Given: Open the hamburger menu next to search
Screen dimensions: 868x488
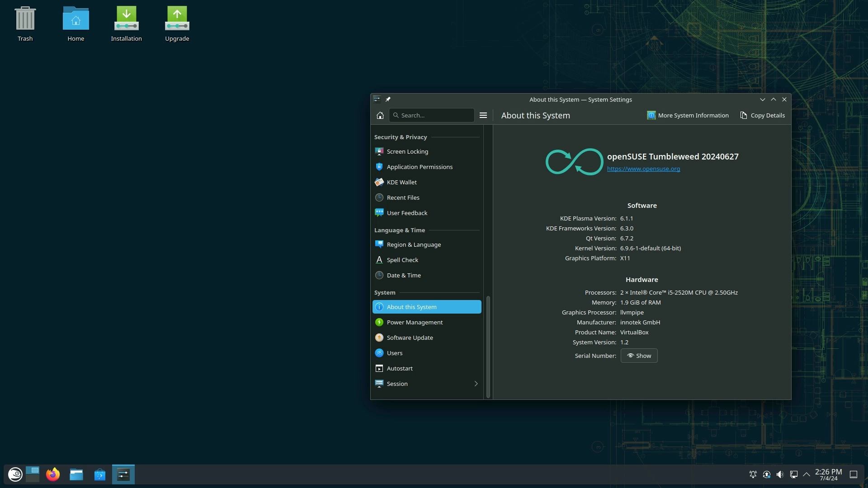Looking at the screenshot, I should click(483, 115).
